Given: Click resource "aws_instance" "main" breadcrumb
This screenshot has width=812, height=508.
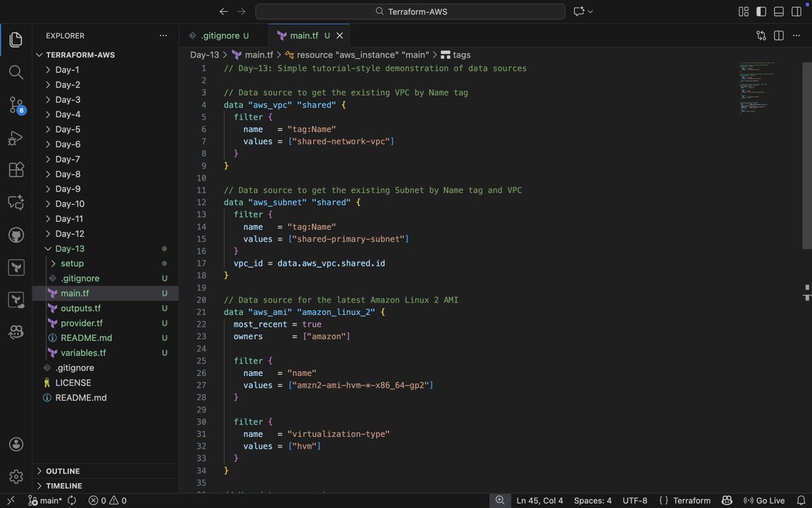Looking at the screenshot, I should tap(357, 55).
